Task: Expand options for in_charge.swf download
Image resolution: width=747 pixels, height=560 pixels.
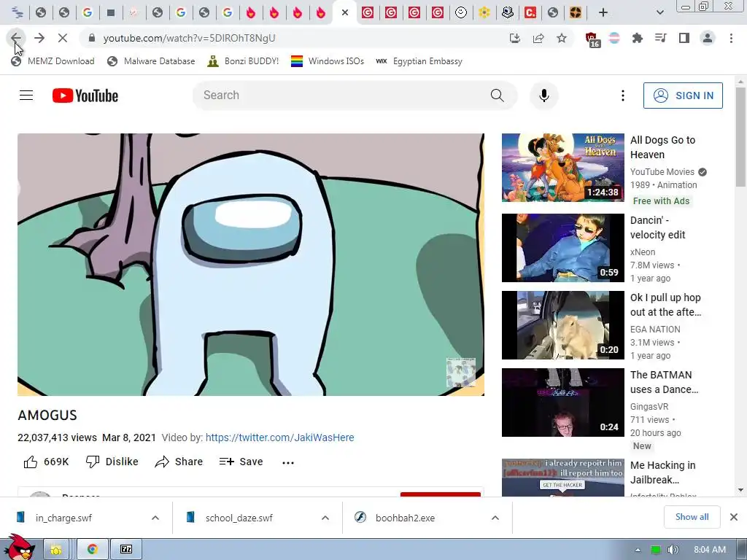Action: pos(155,518)
